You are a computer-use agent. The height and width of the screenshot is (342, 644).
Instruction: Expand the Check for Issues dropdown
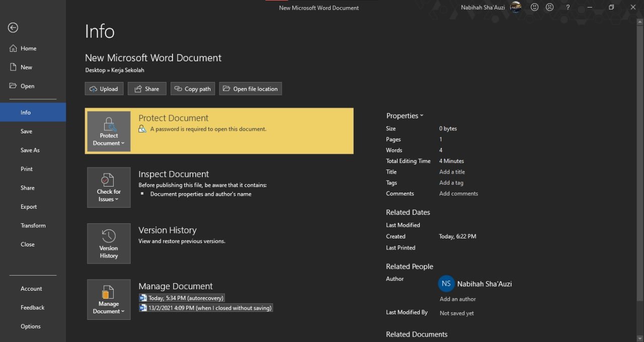click(109, 188)
